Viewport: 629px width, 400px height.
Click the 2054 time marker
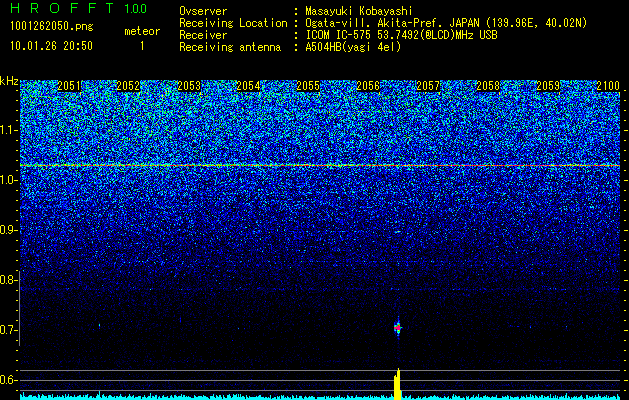[248, 86]
